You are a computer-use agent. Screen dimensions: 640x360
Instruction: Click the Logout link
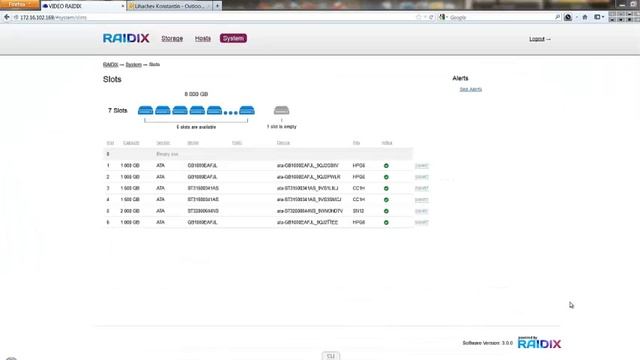click(537, 39)
